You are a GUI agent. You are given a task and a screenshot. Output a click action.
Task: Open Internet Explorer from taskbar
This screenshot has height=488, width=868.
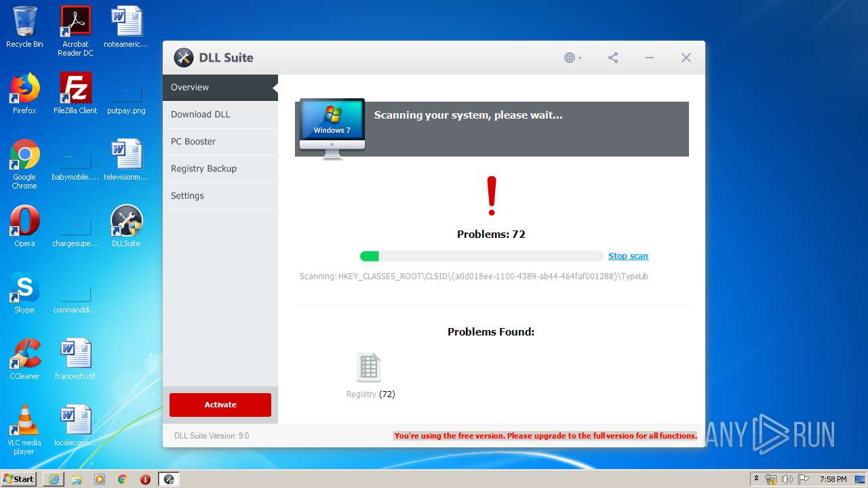coord(54,479)
